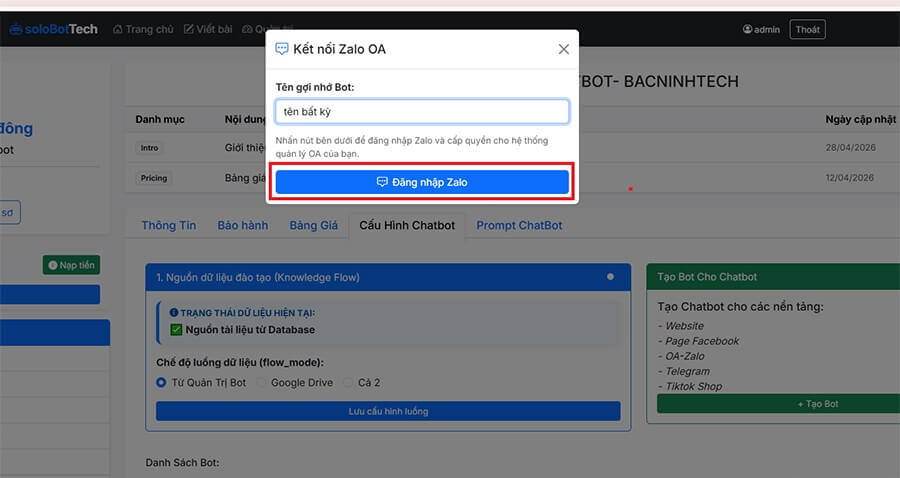Click Lưu cấu hình luồng button

click(x=388, y=411)
